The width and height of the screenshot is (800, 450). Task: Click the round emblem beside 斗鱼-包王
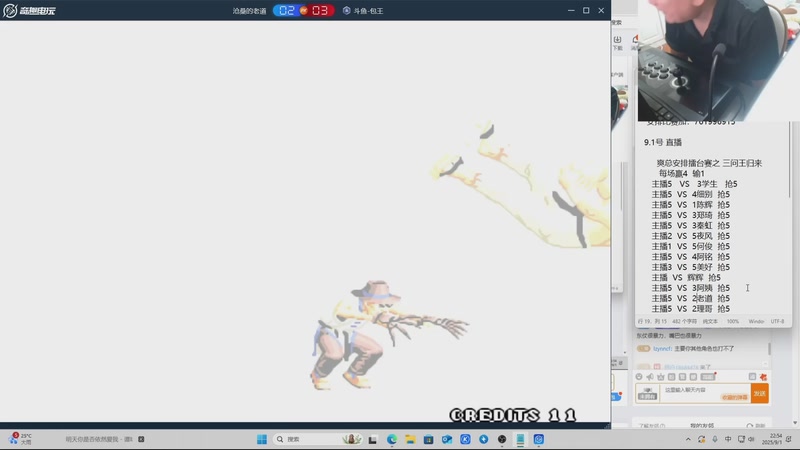click(346, 10)
